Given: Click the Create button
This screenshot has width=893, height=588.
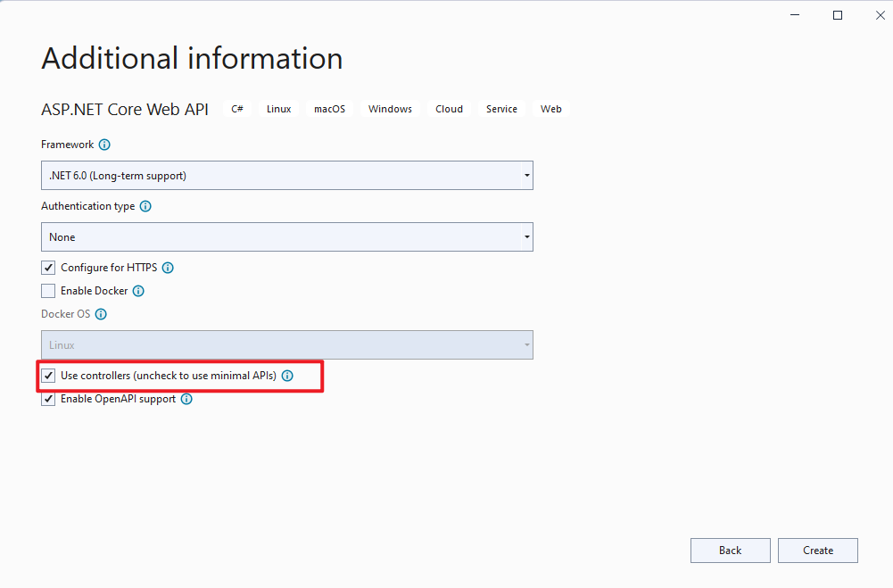Looking at the screenshot, I should pyautogui.click(x=818, y=551).
